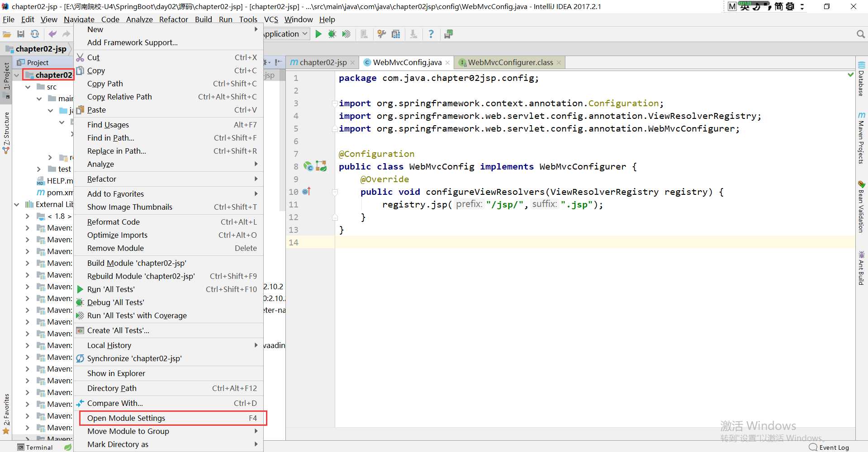The width and height of the screenshot is (868, 452).
Task: Select Add Framework Support...
Action: 168,42
